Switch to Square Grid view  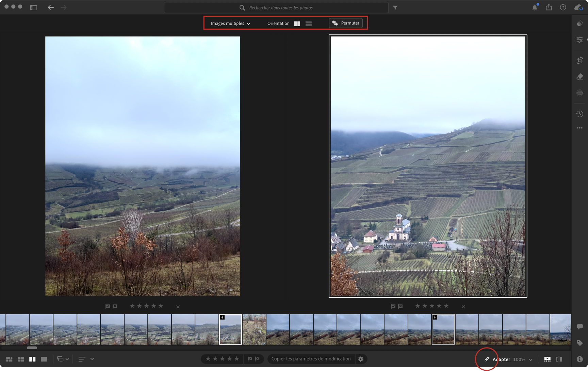click(21, 359)
